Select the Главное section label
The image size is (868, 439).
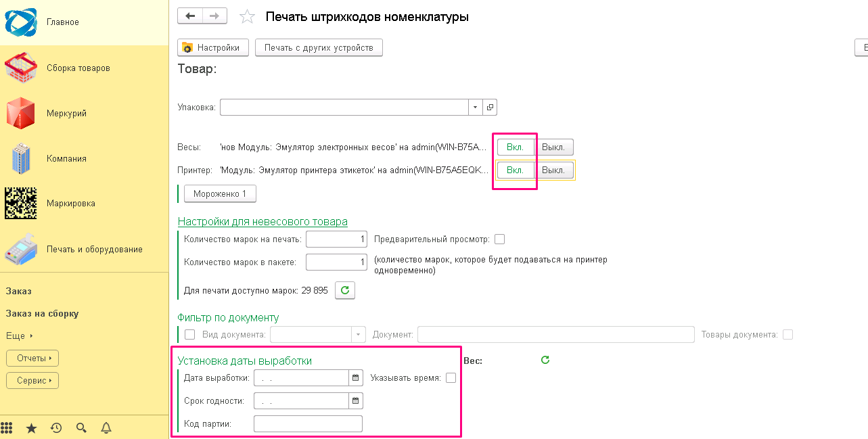coord(63,22)
